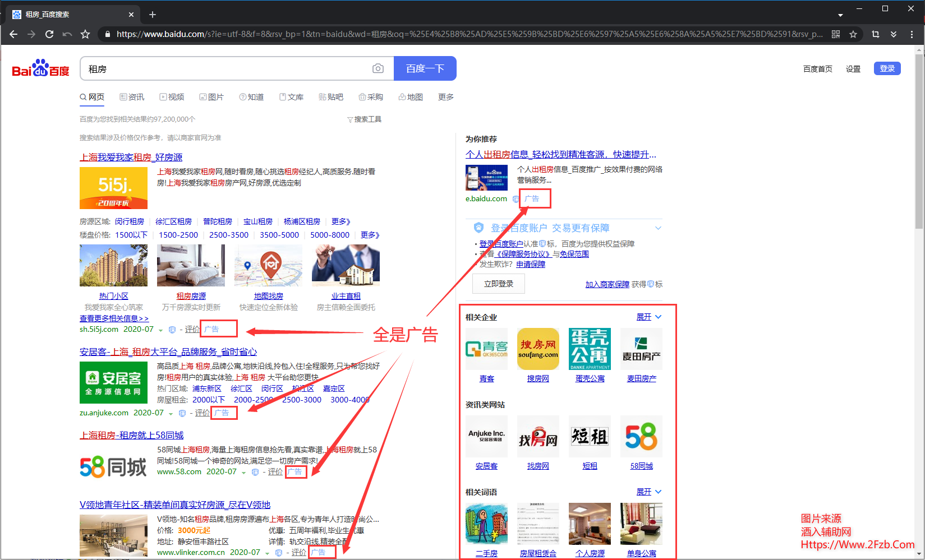This screenshot has width=925, height=560.
Task: Switch to the 图片 search tab
Action: pyautogui.click(x=211, y=97)
